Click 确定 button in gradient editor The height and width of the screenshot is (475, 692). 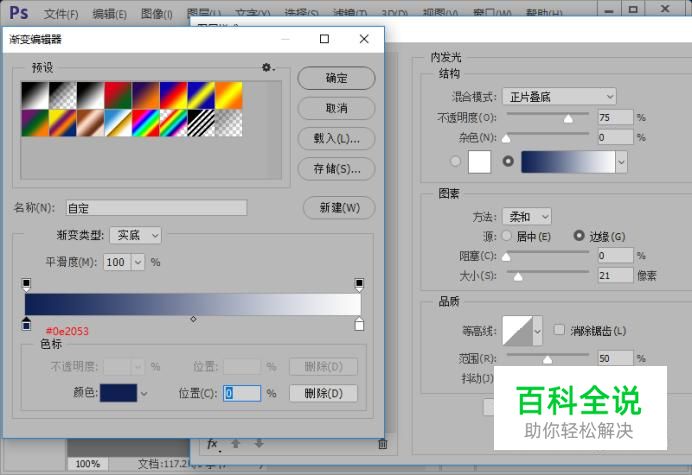click(x=336, y=78)
